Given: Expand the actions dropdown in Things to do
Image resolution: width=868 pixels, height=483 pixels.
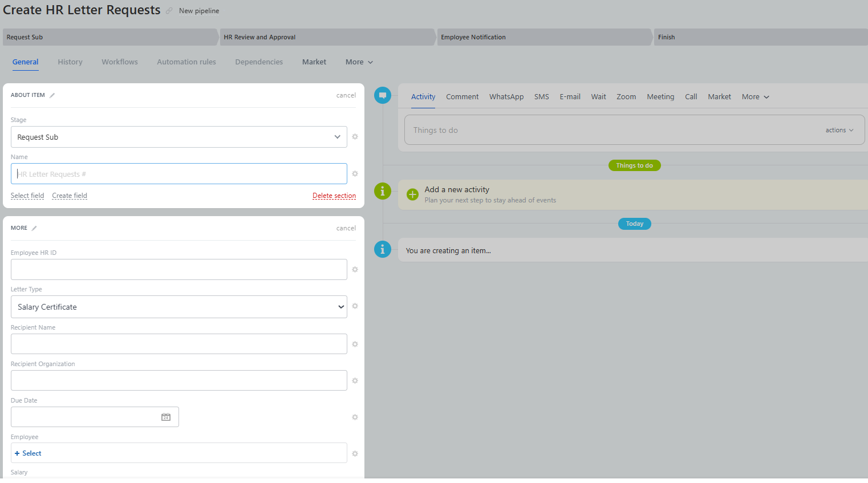Looking at the screenshot, I should [x=839, y=131].
